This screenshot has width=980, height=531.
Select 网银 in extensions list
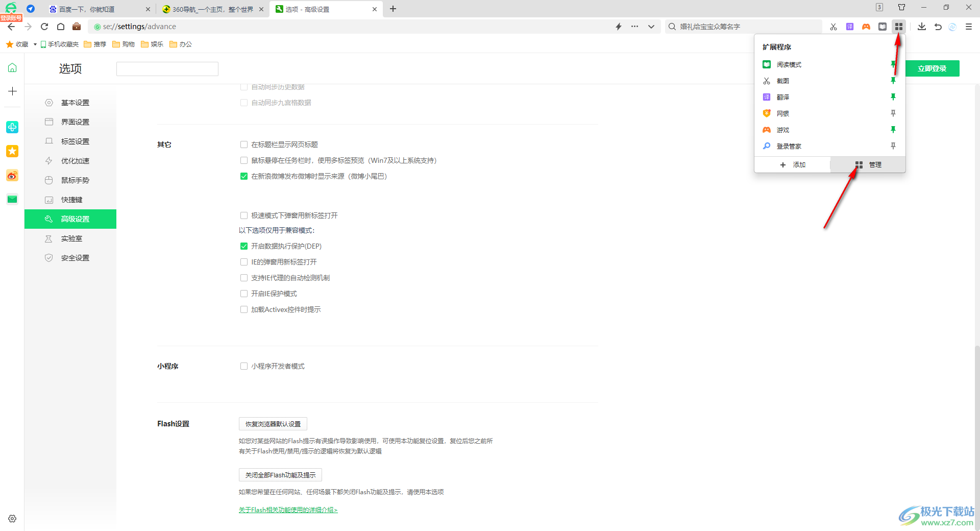coord(783,114)
